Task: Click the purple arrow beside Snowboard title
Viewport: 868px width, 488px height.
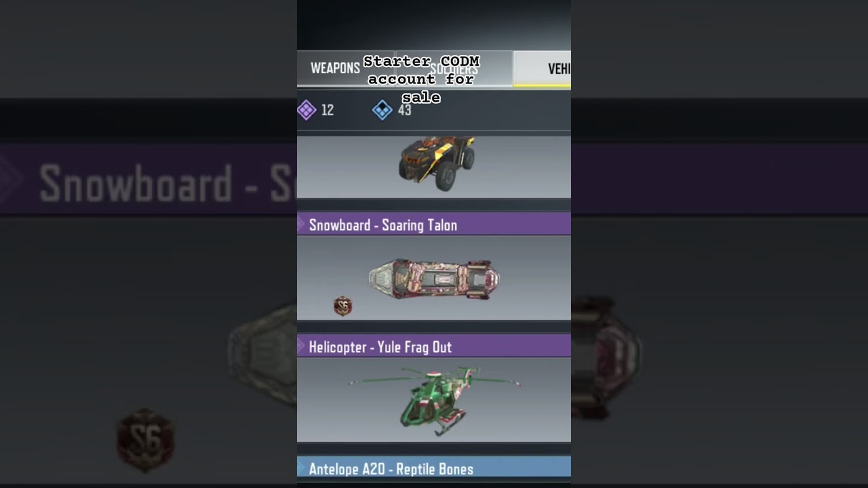Action: [300, 224]
